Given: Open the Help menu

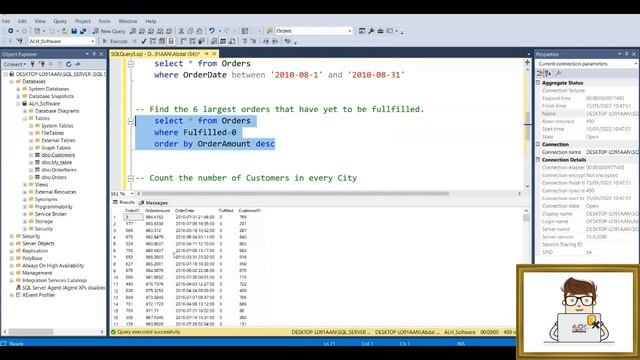Looking at the screenshot, I should (151, 21).
